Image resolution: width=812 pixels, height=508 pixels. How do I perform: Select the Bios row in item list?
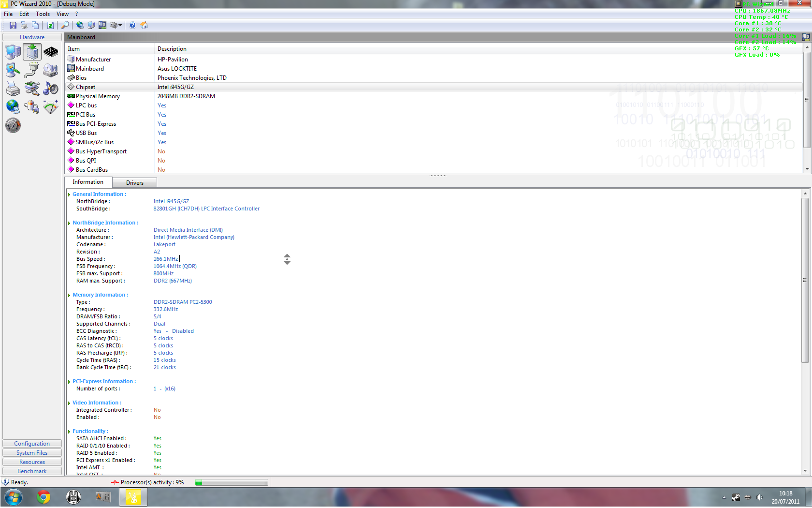(434, 78)
